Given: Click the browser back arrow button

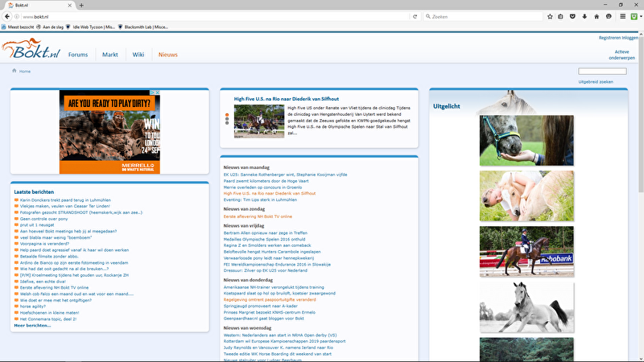Looking at the screenshot, I should pyautogui.click(x=7, y=16).
